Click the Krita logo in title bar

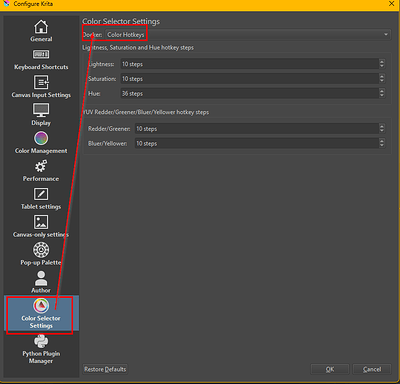click(6, 4)
